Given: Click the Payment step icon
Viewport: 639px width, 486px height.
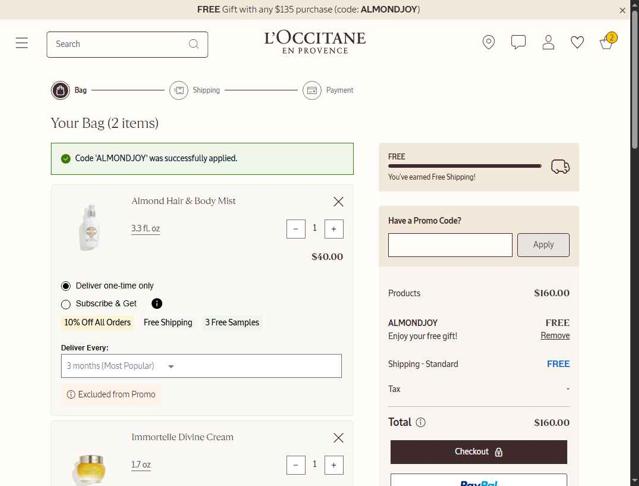Looking at the screenshot, I should (312, 90).
